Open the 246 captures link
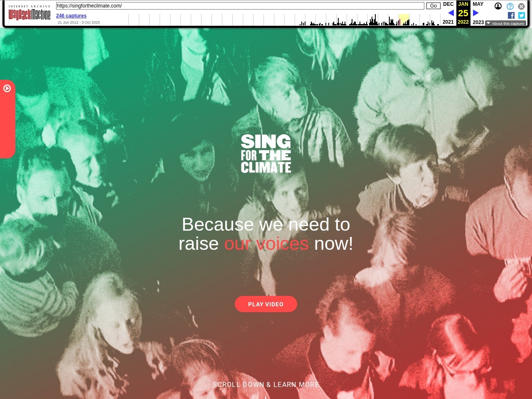 71,16
